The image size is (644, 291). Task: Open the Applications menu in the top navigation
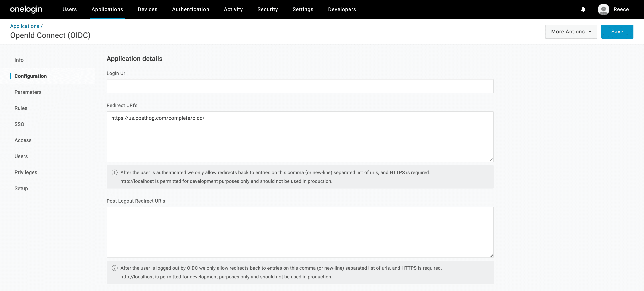pyautogui.click(x=107, y=9)
